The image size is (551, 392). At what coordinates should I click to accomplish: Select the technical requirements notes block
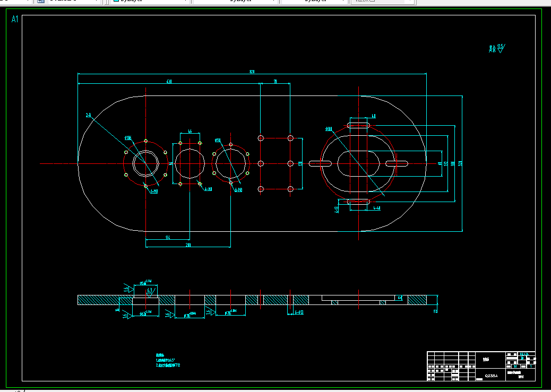(168, 360)
